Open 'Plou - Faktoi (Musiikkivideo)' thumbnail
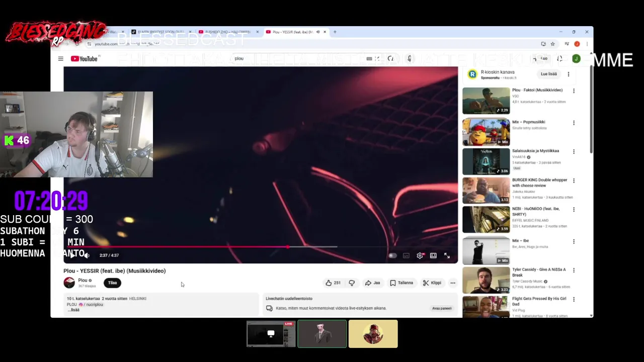Viewport: 644px width, 362px height. pyautogui.click(x=486, y=101)
